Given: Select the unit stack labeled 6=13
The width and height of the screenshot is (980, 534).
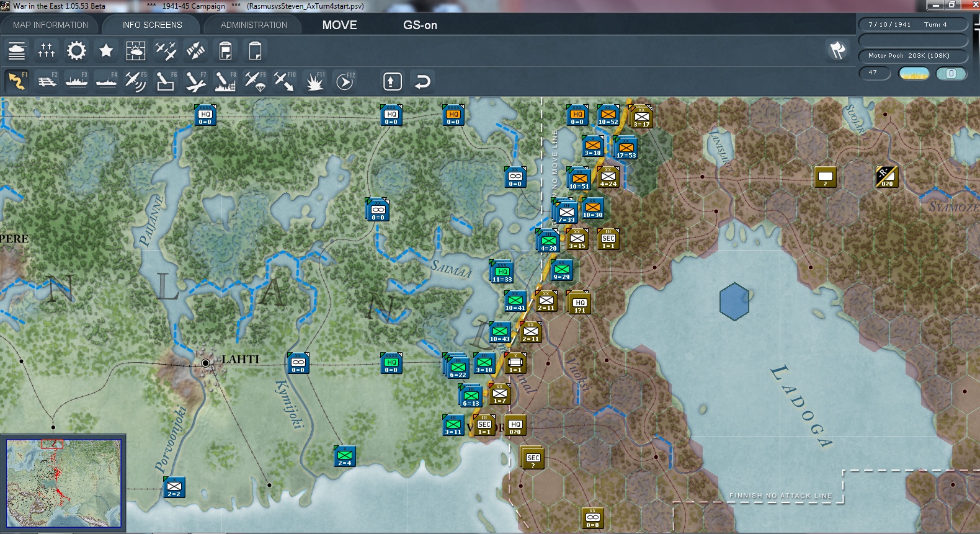Looking at the screenshot, I should (x=471, y=396).
